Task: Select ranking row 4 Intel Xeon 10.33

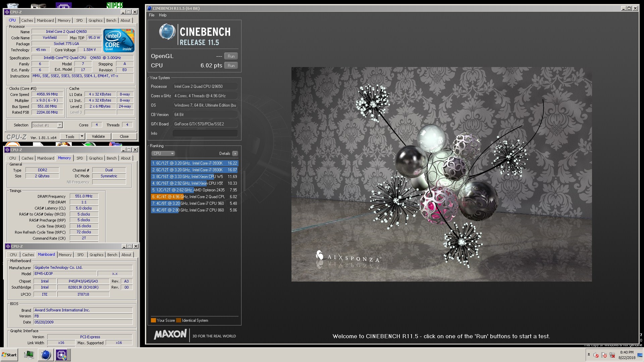Action: click(195, 183)
